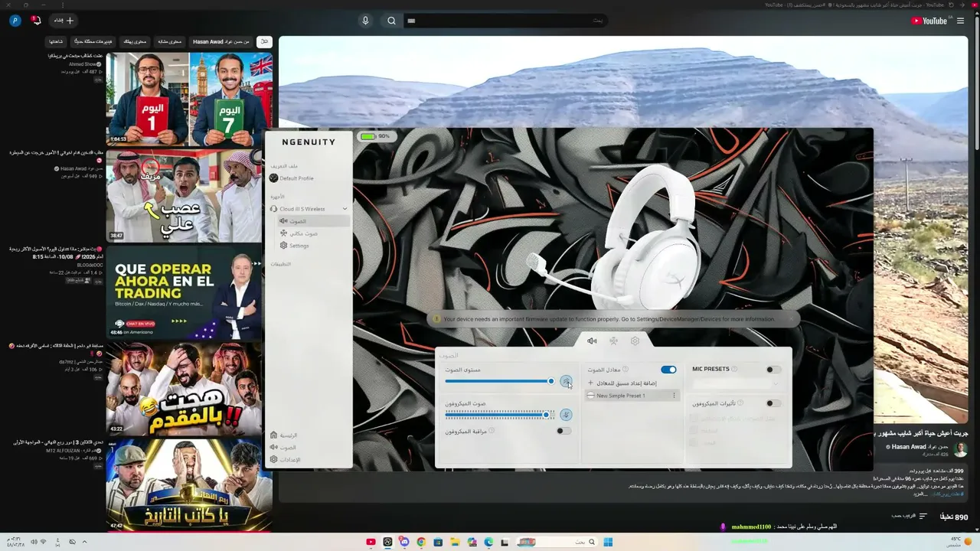
Task: Open YouTube from the taskbar
Action: (x=371, y=542)
